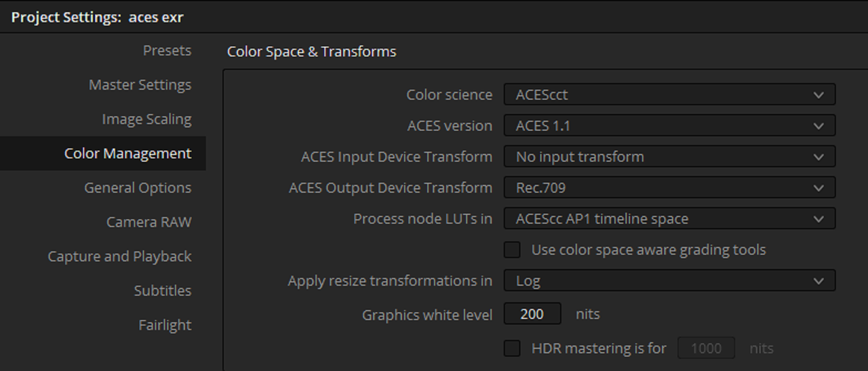Screen dimensions: 868x371
Task: Click the HDR mastering nits field
Action: click(x=706, y=349)
